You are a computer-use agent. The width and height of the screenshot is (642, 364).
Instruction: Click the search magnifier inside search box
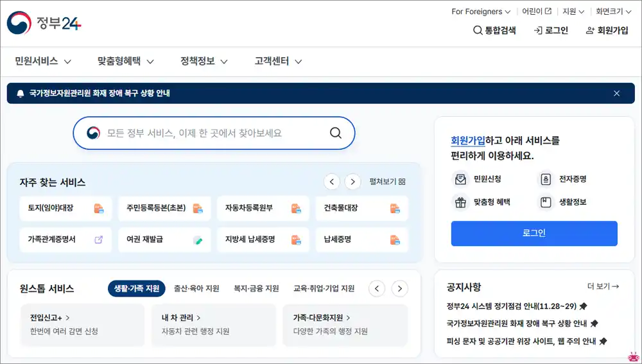tap(336, 133)
